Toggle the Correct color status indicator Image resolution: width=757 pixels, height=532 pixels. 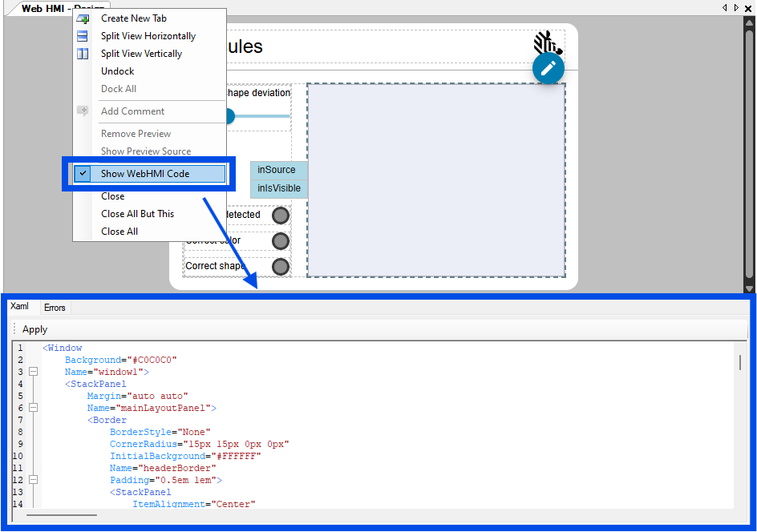(281, 240)
